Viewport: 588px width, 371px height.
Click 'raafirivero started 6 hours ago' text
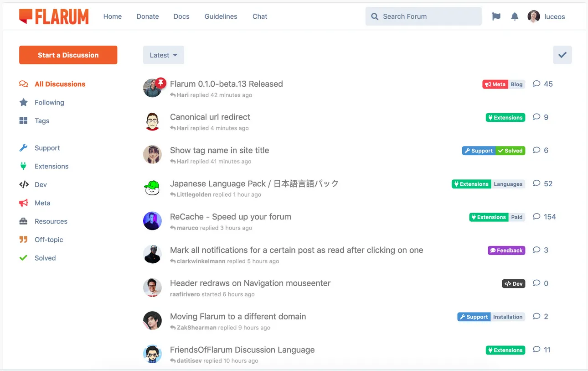[212, 294]
